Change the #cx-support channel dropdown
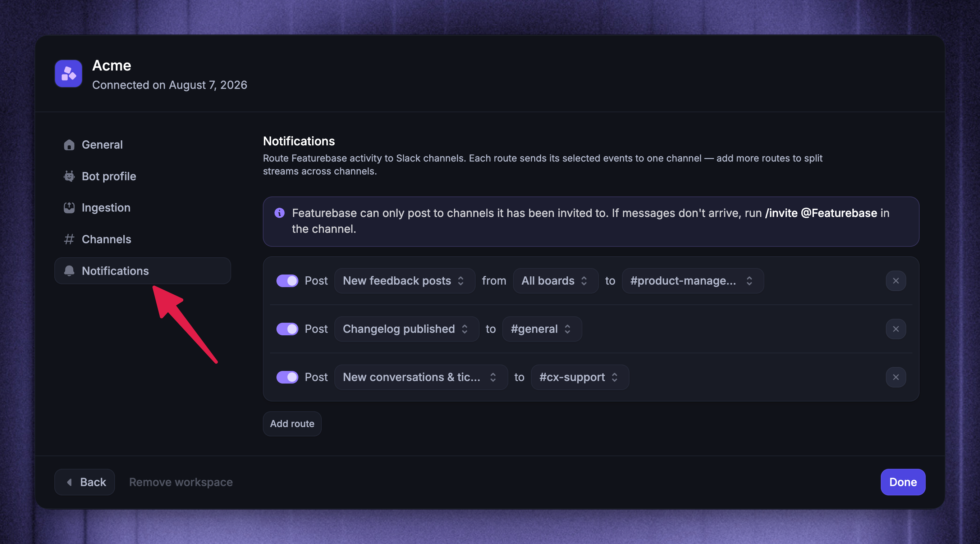This screenshot has width=980, height=544. pyautogui.click(x=580, y=377)
